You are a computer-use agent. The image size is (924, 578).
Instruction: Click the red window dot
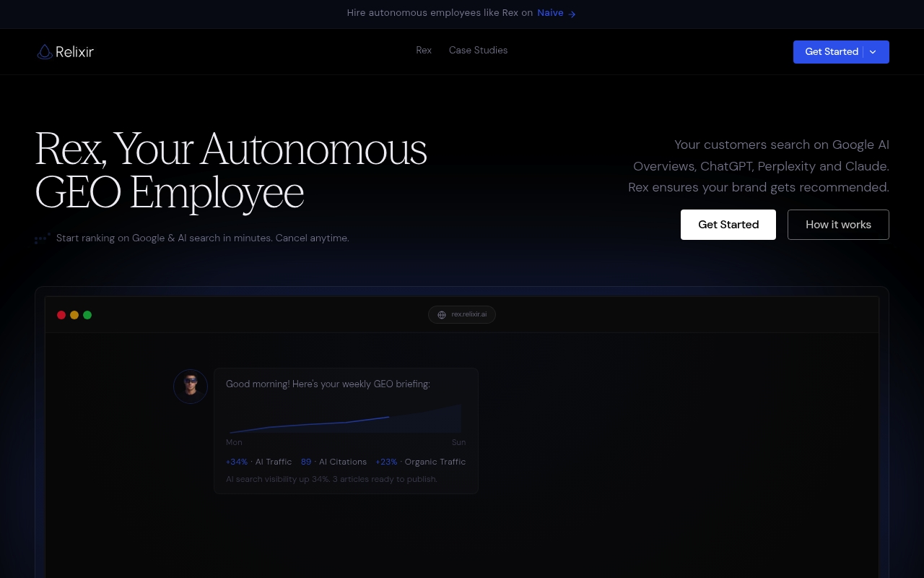click(61, 315)
